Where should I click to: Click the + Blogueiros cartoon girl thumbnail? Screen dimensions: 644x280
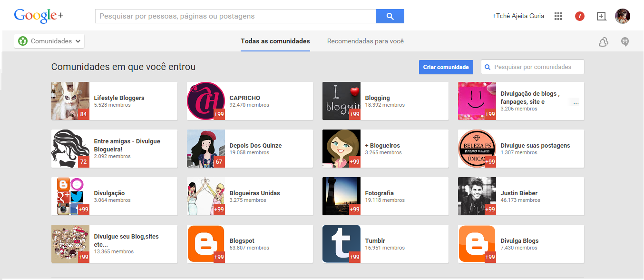click(x=342, y=149)
